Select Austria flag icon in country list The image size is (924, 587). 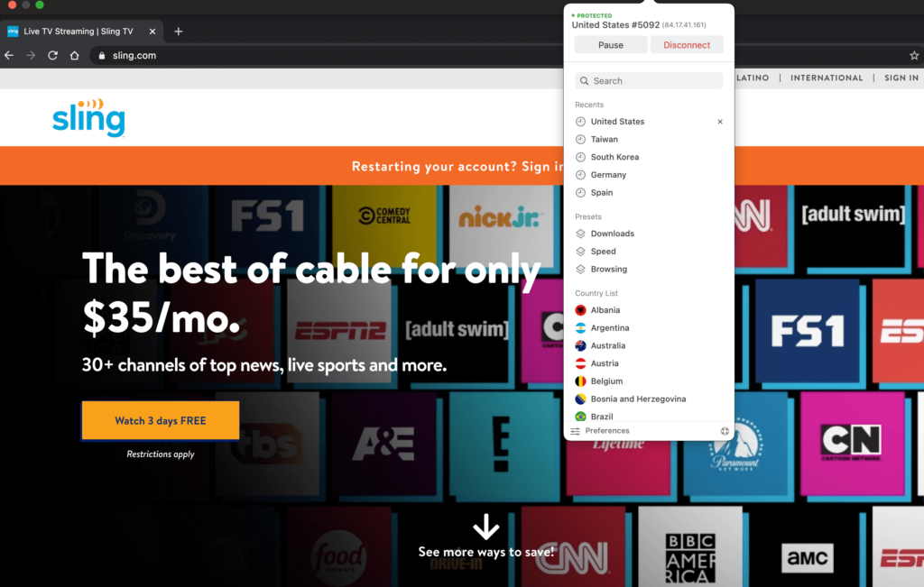click(x=580, y=363)
